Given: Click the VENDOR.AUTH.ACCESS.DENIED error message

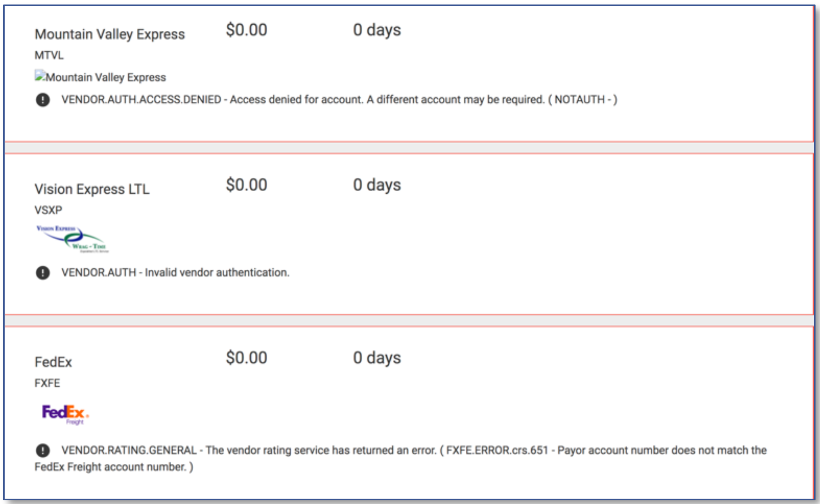Looking at the screenshot, I should [339, 100].
